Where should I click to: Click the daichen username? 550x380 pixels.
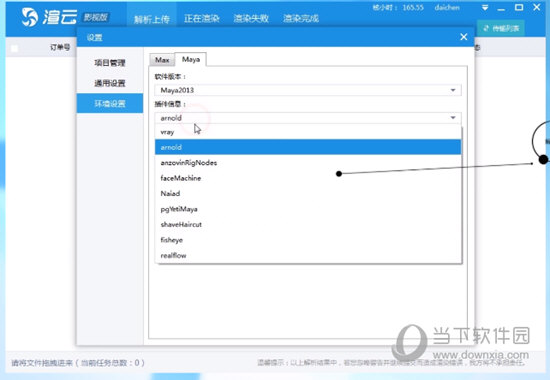(x=447, y=7)
